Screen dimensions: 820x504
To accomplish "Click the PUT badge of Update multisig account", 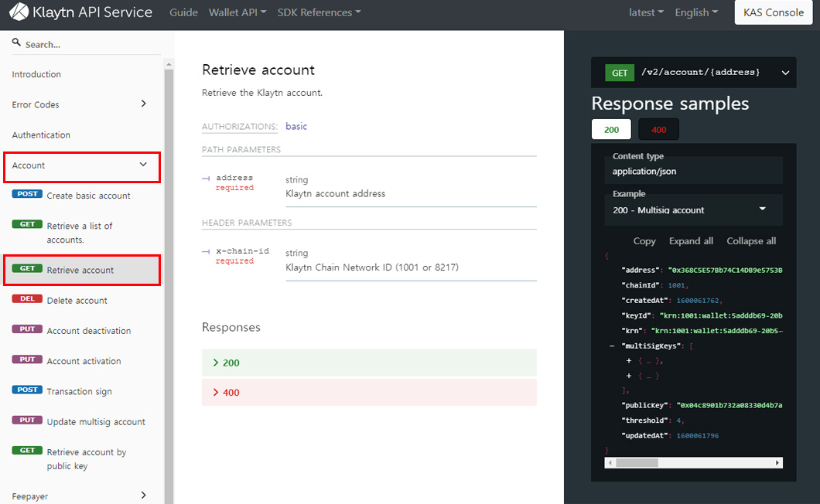I will pos(27,420).
